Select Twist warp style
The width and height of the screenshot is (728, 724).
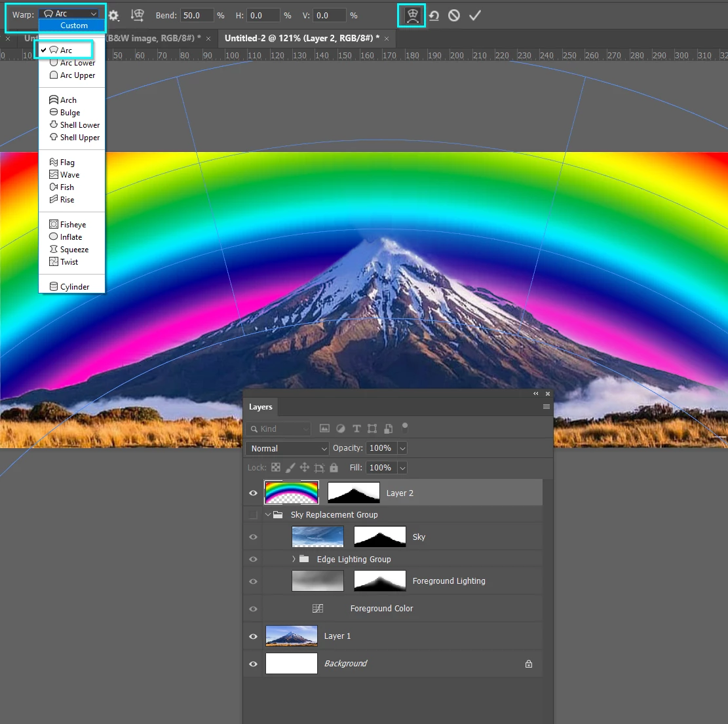tap(72, 262)
